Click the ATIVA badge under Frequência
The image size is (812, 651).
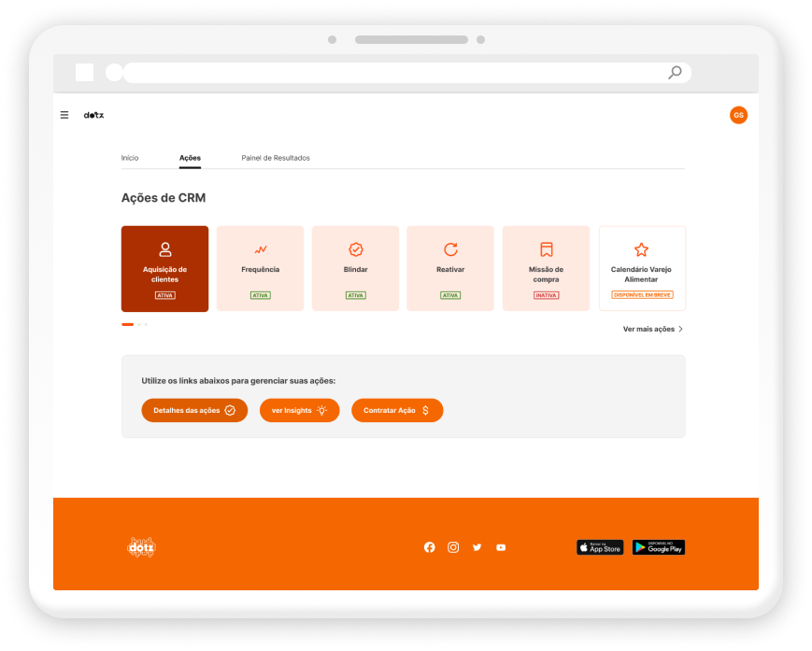point(260,295)
